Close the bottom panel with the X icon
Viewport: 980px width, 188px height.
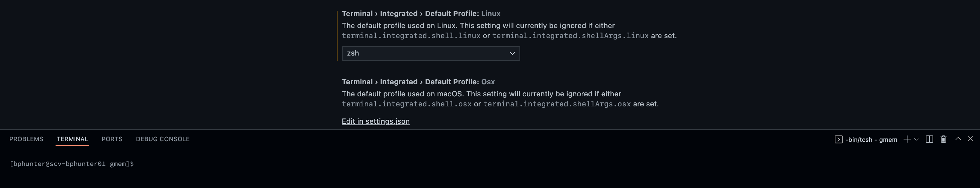click(x=971, y=139)
